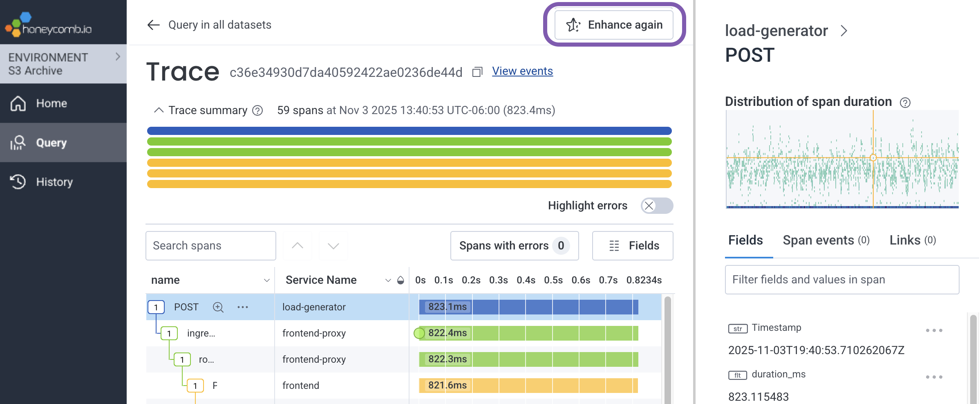The image size is (980, 404).
Task: Open the three-dot menu on the POST span
Action: (x=243, y=307)
